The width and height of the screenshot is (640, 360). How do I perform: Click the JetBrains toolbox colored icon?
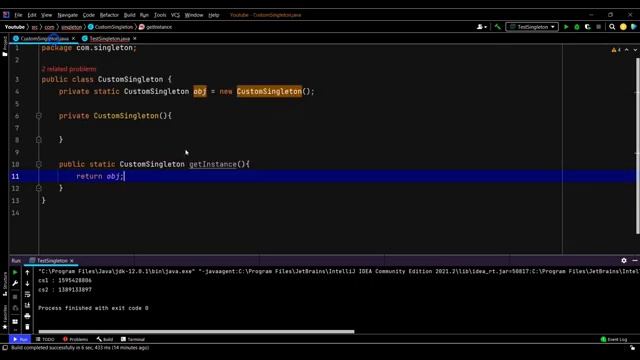[x=633, y=27]
